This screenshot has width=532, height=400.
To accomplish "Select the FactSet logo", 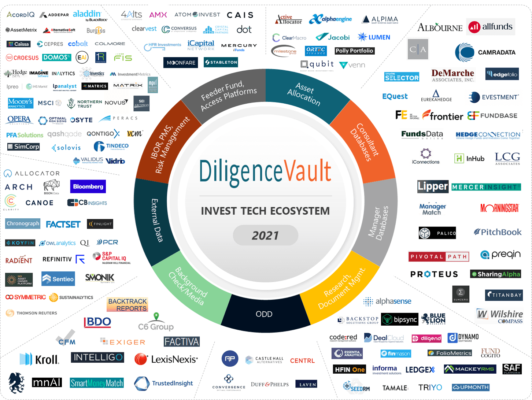I will point(63,224).
